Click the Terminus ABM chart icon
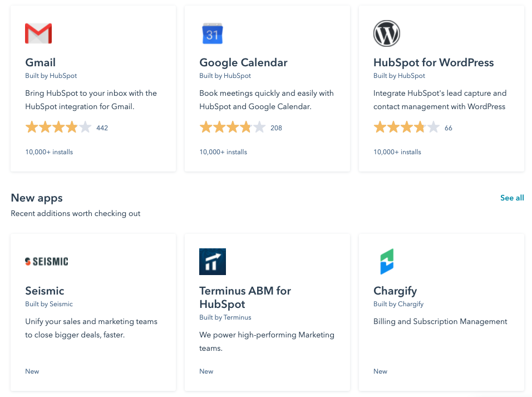This screenshot has width=532, height=397. pyautogui.click(x=213, y=262)
